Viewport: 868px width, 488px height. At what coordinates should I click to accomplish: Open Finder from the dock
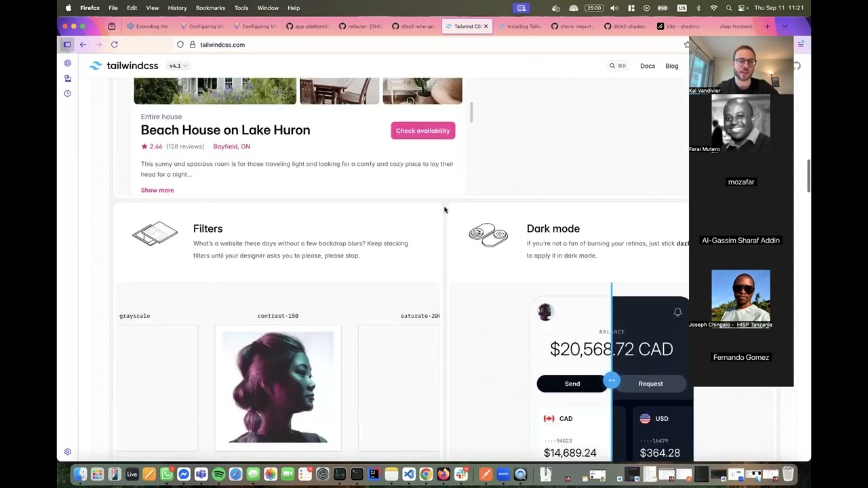click(x=80, y=474)
